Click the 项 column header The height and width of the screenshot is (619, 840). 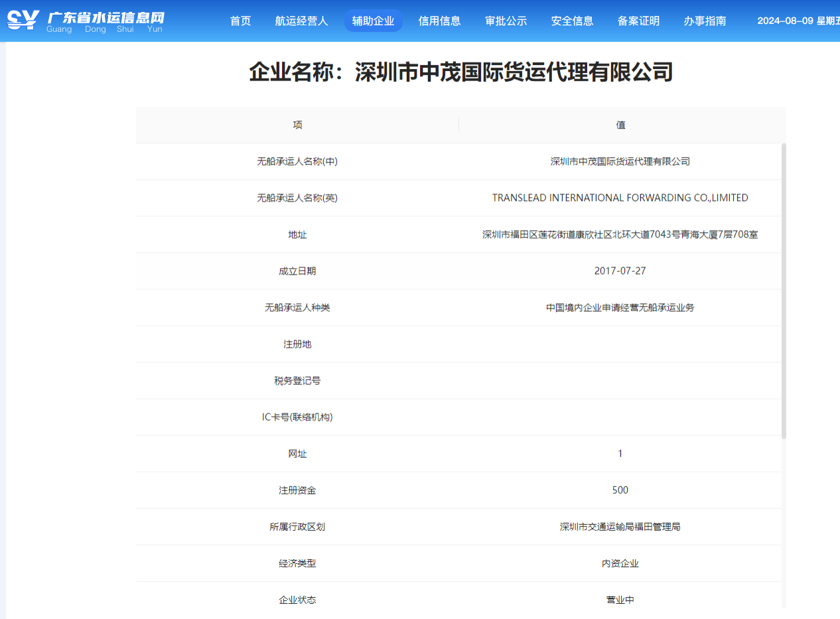pos(297,125)
